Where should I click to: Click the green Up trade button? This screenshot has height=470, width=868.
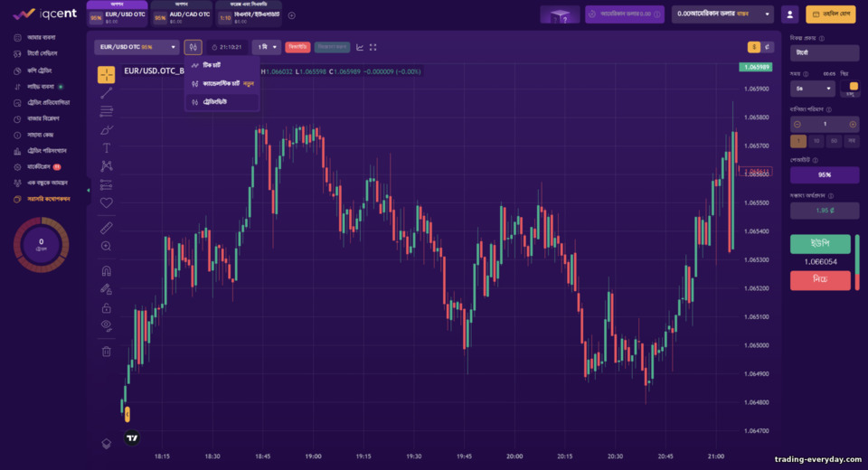click(820, 243)
